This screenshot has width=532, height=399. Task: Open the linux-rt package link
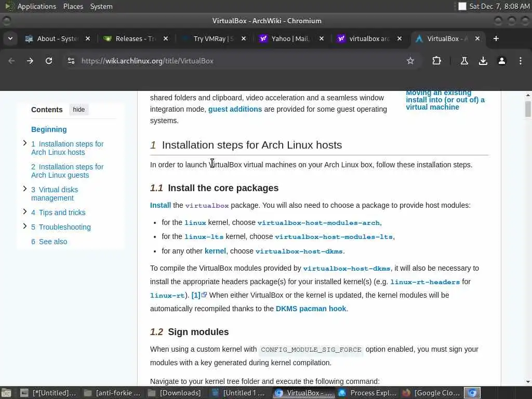167,296
